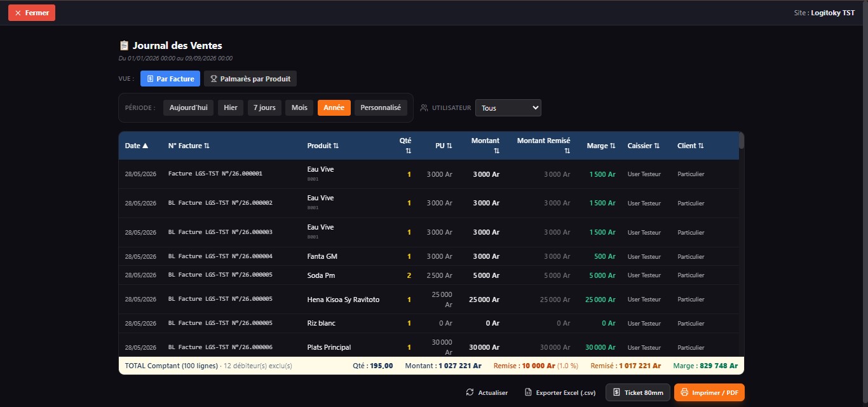This screenshot has height=407, width=868.
Task: Click the table's vertical scrollbar thumb
Action: [x=742, y=141]
